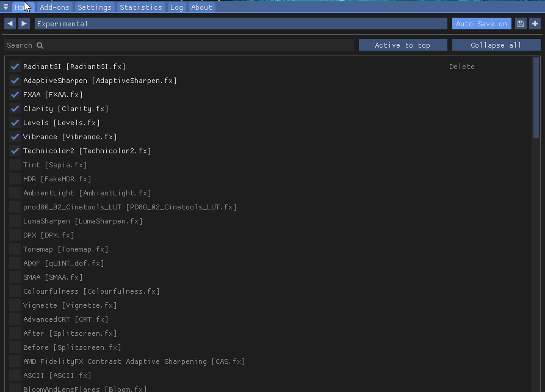The height and width of the screenshot is (392, 545).
Task: Click the Active to top button
Action: pos(403,45)
